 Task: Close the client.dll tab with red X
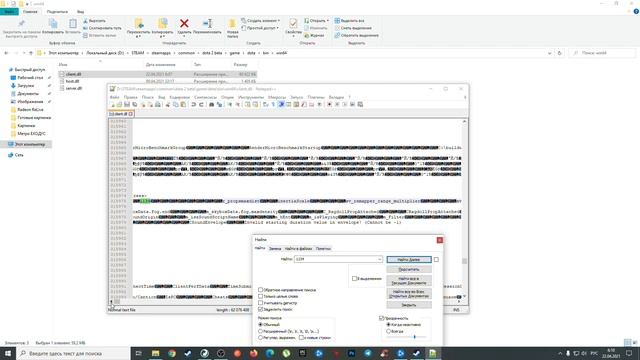coord(131,114)
